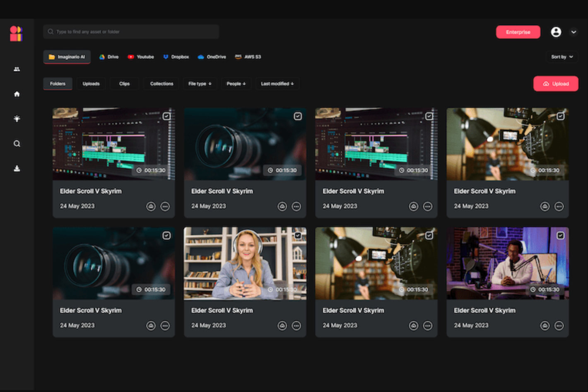Image resolution: width=588 pixels, height=392 pixels.
Task: Show the Clips filter tab
Action: tap(124, 84)
